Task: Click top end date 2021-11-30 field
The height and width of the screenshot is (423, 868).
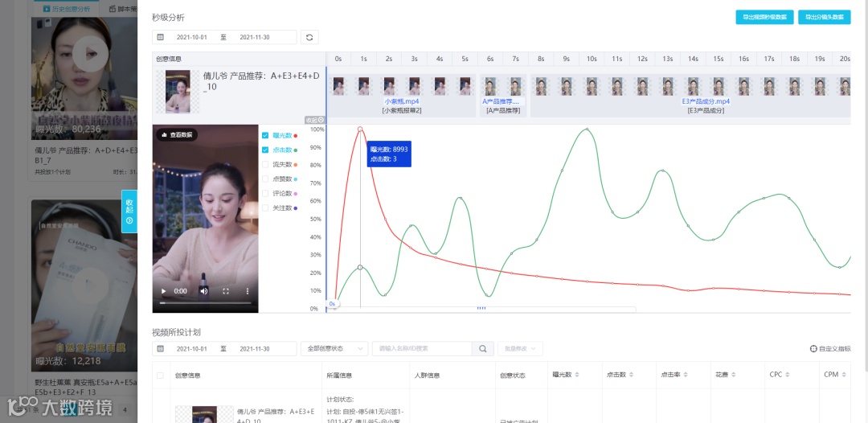Action: [255, 37]
